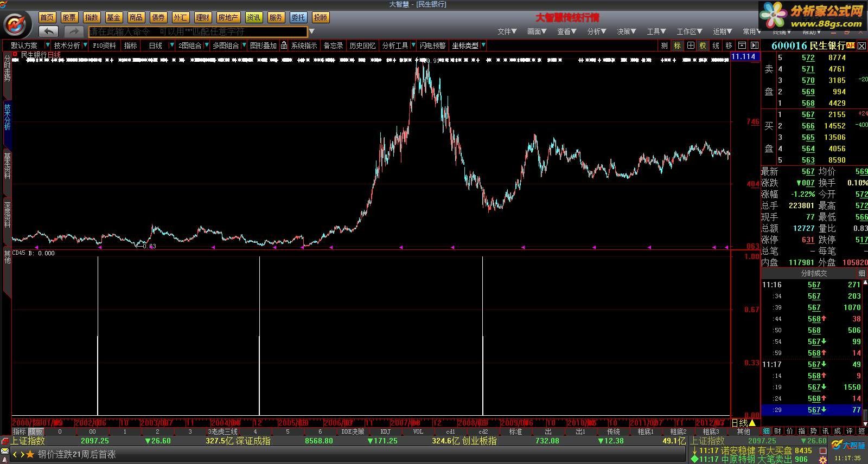The image size is (868, 464).
Task: Open the 指数 index section
Action: point(92,17)
